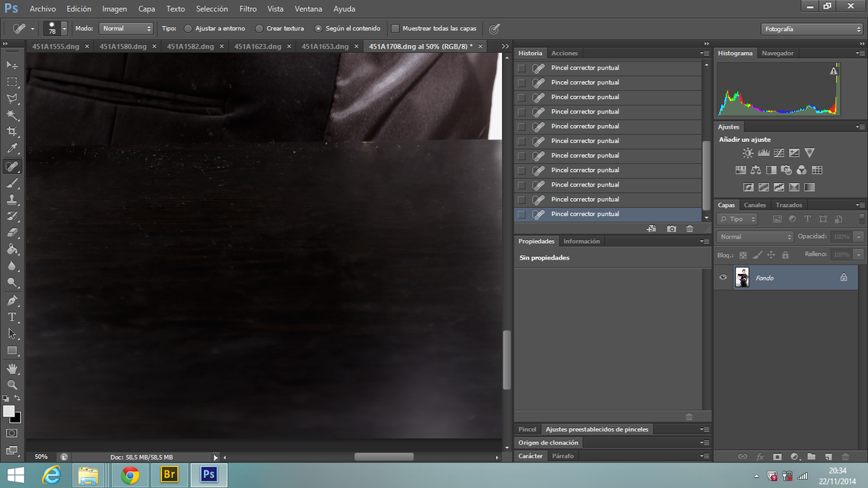Open the 451A1623.dng document tab
This screenshot has width=868, height=488.
pos(258,46)
